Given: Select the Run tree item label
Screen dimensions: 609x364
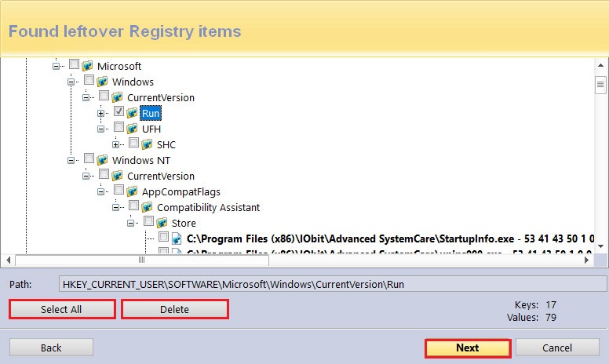Looking at the screenshot, I should click(151, 113).
